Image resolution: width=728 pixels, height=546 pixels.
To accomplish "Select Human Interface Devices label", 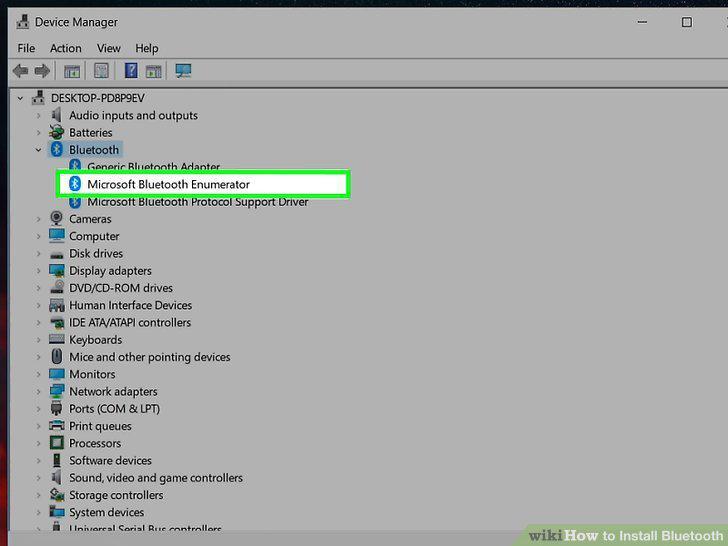I will (130, 305).
